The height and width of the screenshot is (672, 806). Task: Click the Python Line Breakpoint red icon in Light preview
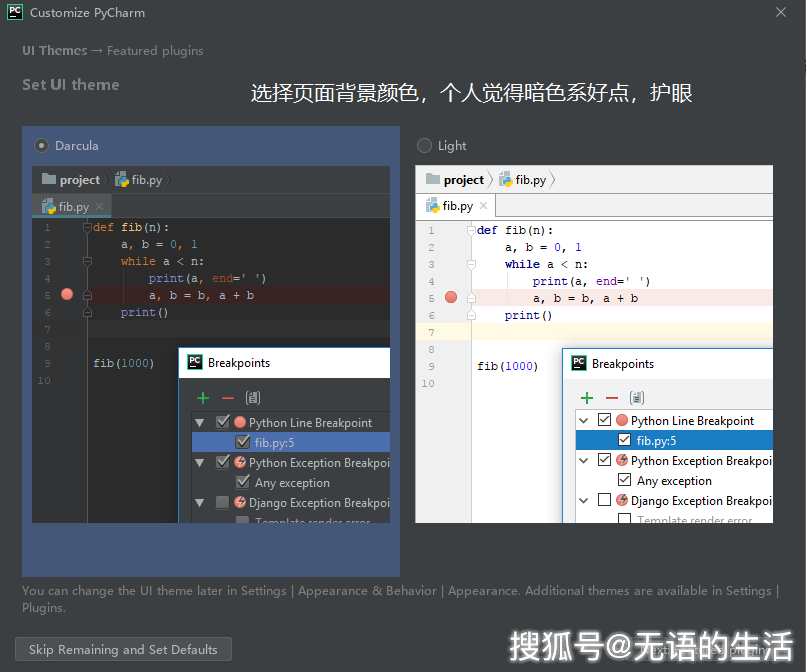tap(622, 420)
